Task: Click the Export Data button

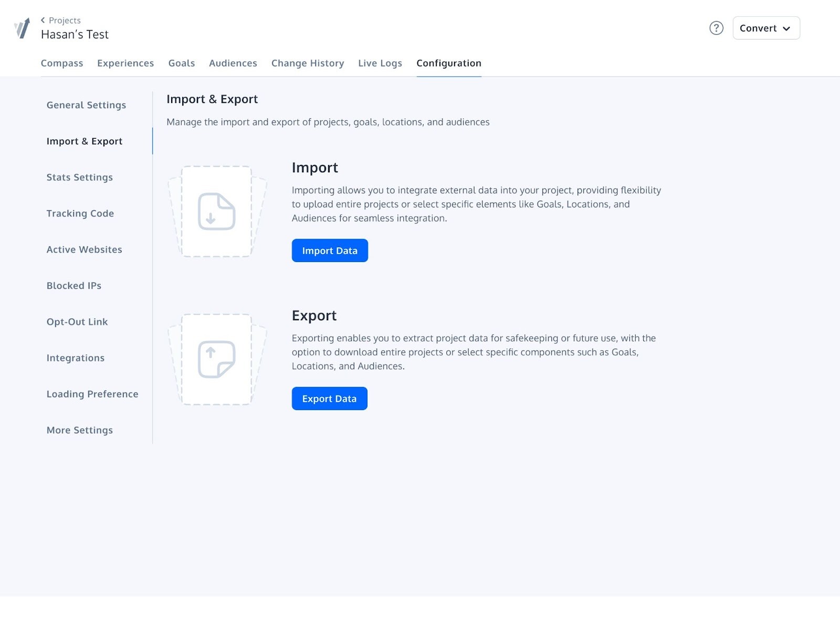Action: [x=329, y=398]
